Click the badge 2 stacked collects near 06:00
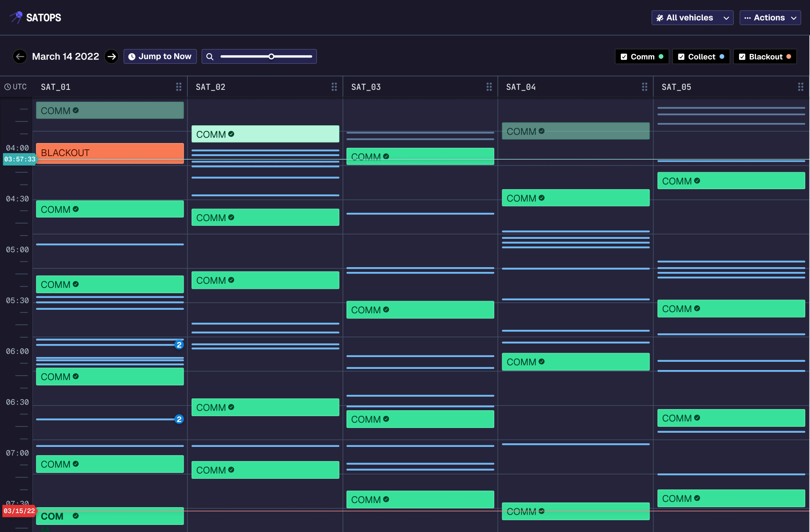 pyautogui.click(x=179, y=345)
